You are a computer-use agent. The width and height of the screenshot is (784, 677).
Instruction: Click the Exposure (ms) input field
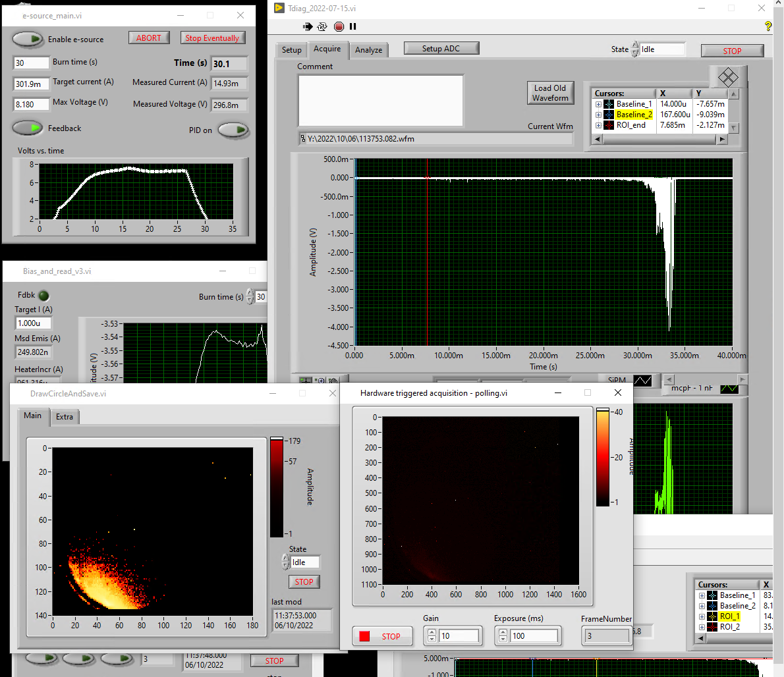[534, 636]
